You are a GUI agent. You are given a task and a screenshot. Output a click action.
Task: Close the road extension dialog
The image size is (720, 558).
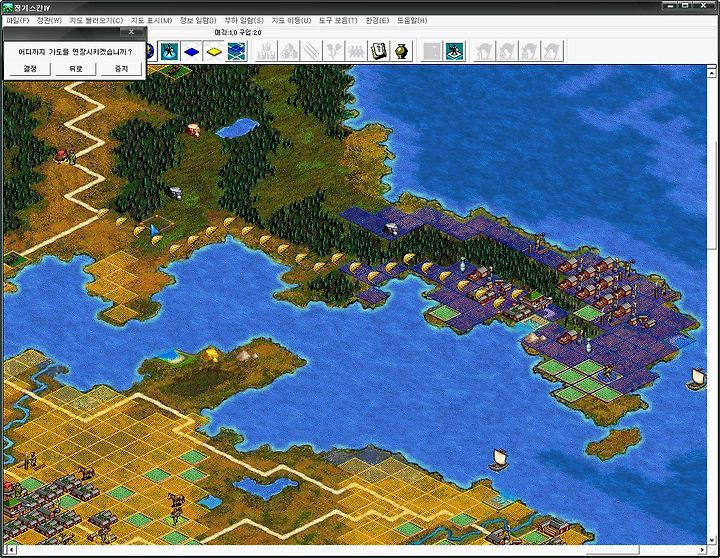click(x=131, y=32)
